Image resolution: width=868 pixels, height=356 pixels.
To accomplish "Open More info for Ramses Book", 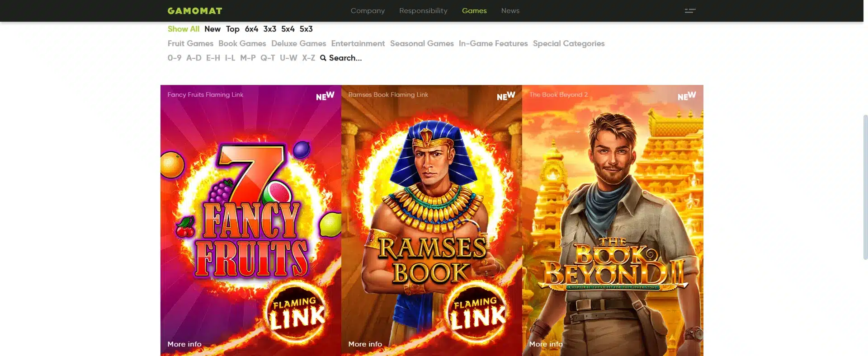I will tap(365, 344).
